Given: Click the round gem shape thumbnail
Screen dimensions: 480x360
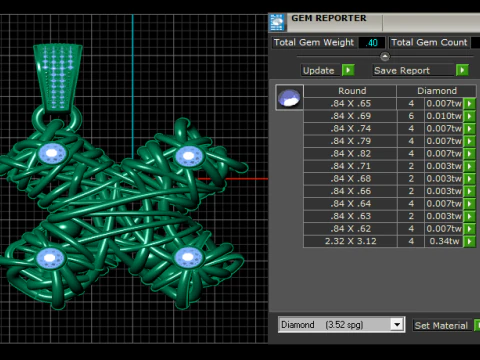Looking at the screenshot, I should [x=289, y=97].
